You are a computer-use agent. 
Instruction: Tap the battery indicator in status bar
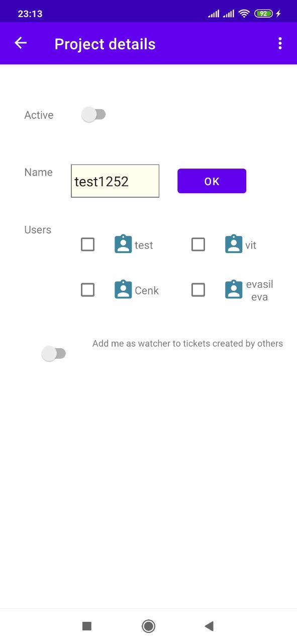click(x=264, y=14)
